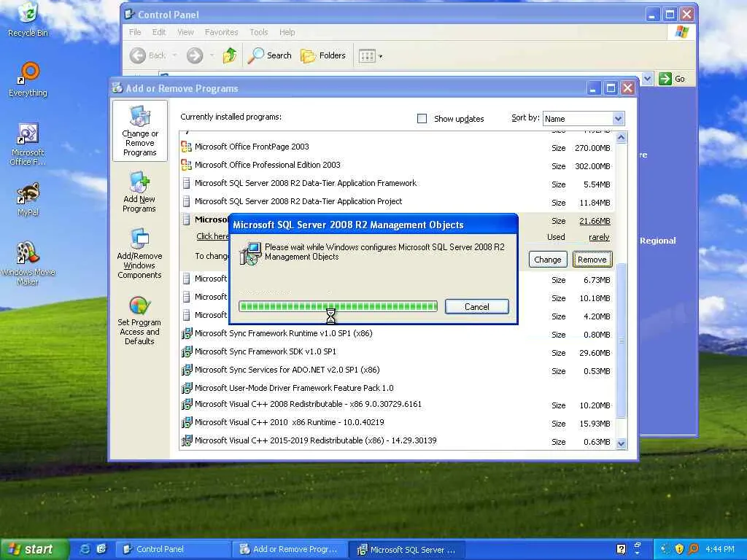Open address bar dropdown in Control Panel
Viewport: 747px width, 560px height.
pos(647,78)
